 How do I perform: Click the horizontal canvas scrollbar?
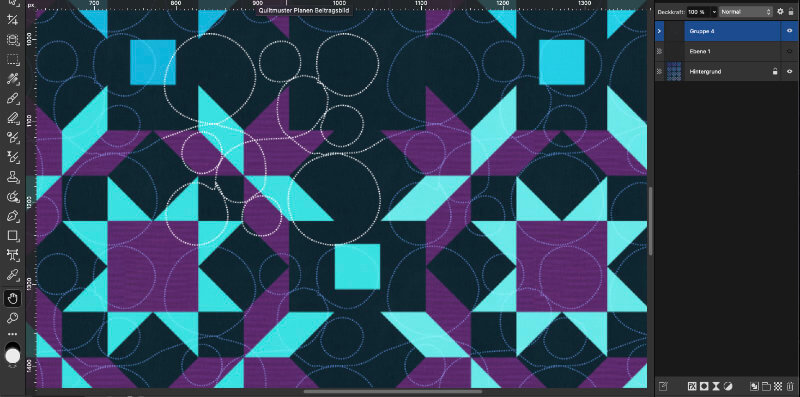point(393,392)
